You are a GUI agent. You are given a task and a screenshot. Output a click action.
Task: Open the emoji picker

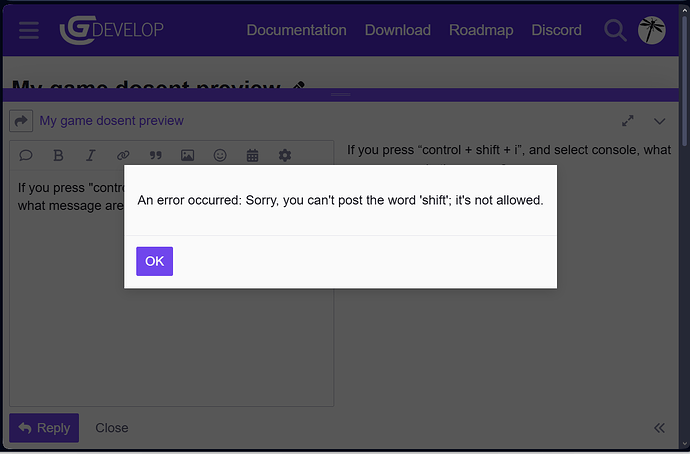pos(220,155)
